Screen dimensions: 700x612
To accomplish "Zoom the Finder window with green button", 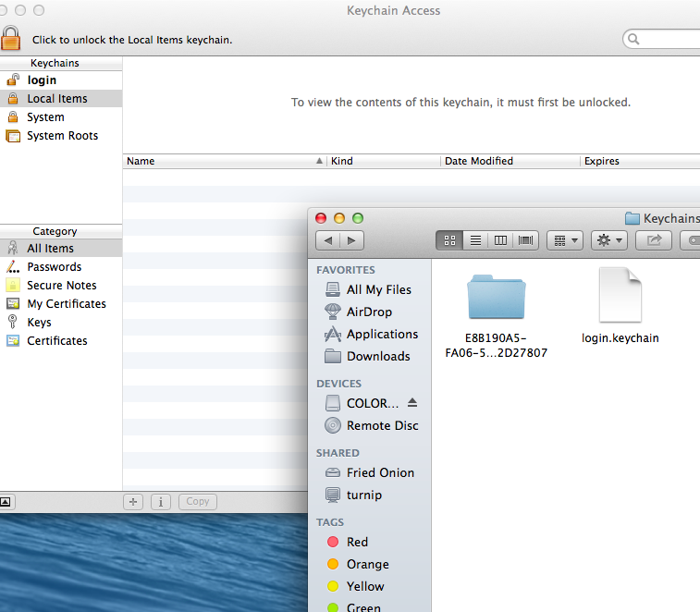I will coord(358,218).
